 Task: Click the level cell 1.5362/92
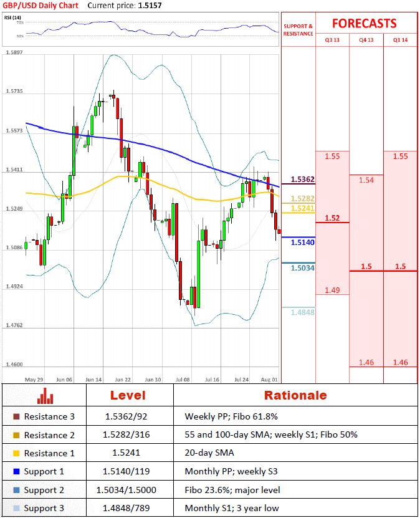[126, 416]
